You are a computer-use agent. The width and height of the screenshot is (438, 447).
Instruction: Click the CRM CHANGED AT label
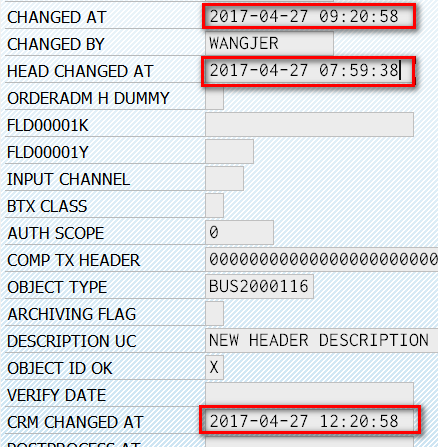pos(75,422)
